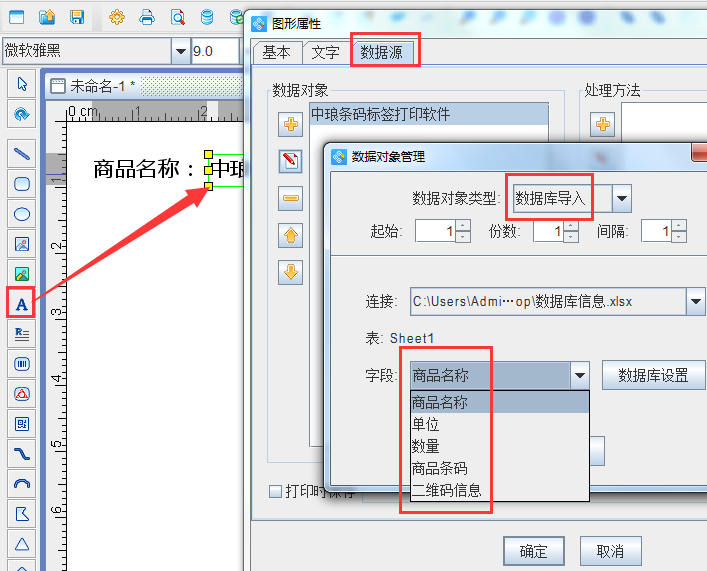
Task: Select 中琅条码标签打印软件 in data object list
Action: 429,114
